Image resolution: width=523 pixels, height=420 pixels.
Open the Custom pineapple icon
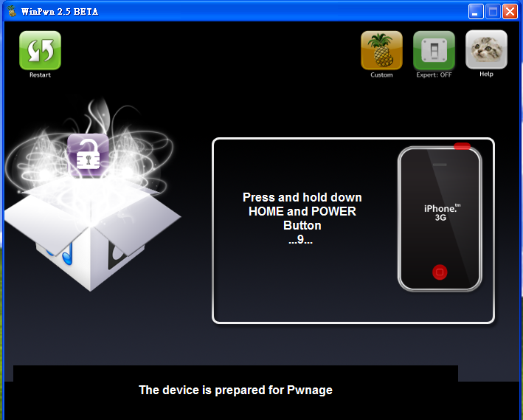381,50
